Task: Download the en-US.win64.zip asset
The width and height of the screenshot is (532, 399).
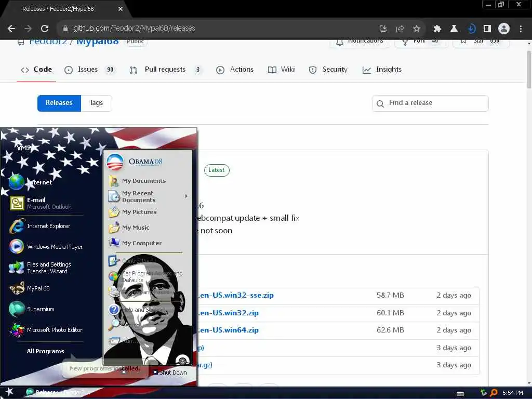Action: point(229,330)
